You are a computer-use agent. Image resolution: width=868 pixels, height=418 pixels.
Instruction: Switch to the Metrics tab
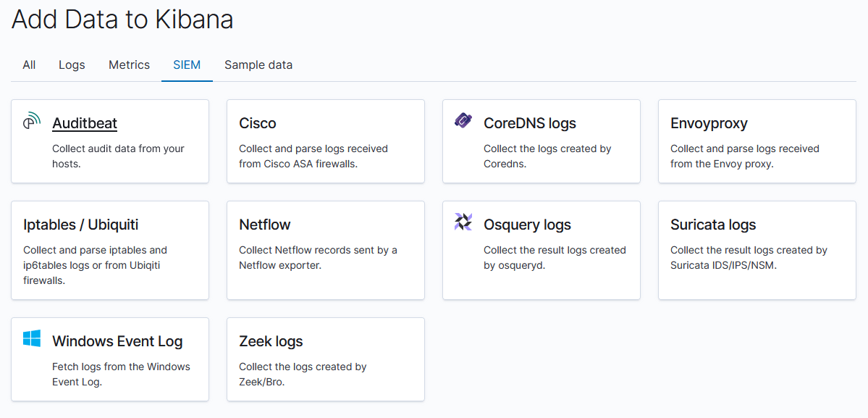tap(129, 64)
